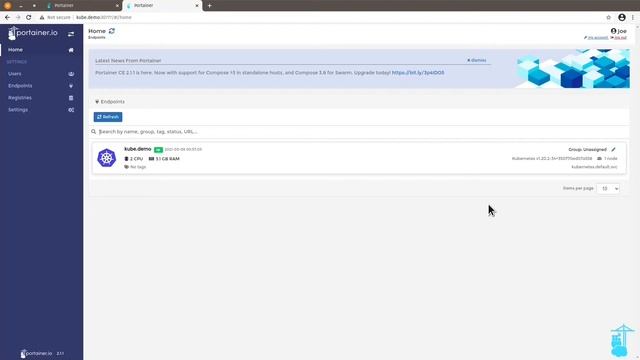640x360 pixels.
Task: Click the Portainer footer logo in sidebar
Action: pyautogui.click(x=37, y=353)
